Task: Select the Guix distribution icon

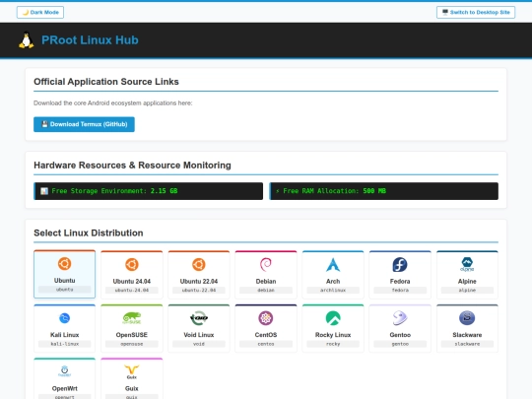Action: (132, 371)
